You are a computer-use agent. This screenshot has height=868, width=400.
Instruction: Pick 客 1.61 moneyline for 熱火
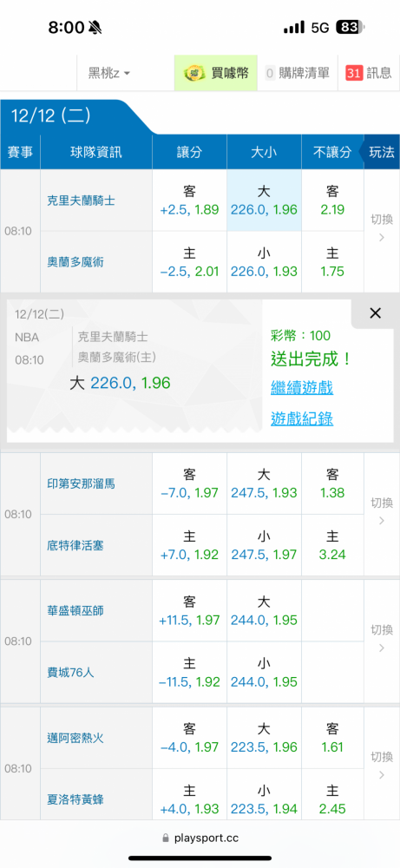click(x=332, y=738)
